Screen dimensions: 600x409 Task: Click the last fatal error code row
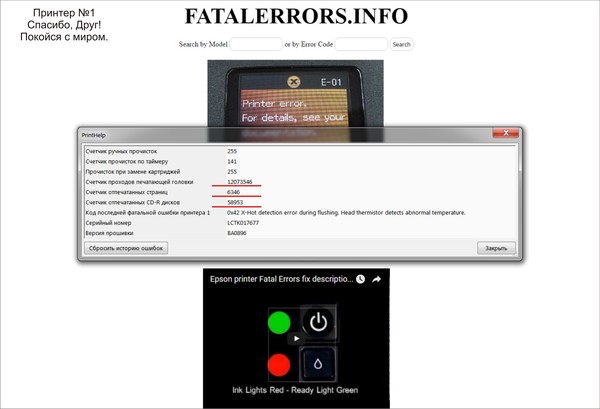pyautogui.click(x=300, y=212)
